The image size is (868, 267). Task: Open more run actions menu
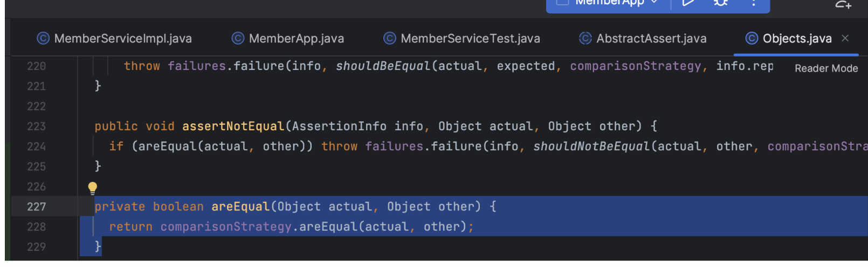(x=754, y=3)
